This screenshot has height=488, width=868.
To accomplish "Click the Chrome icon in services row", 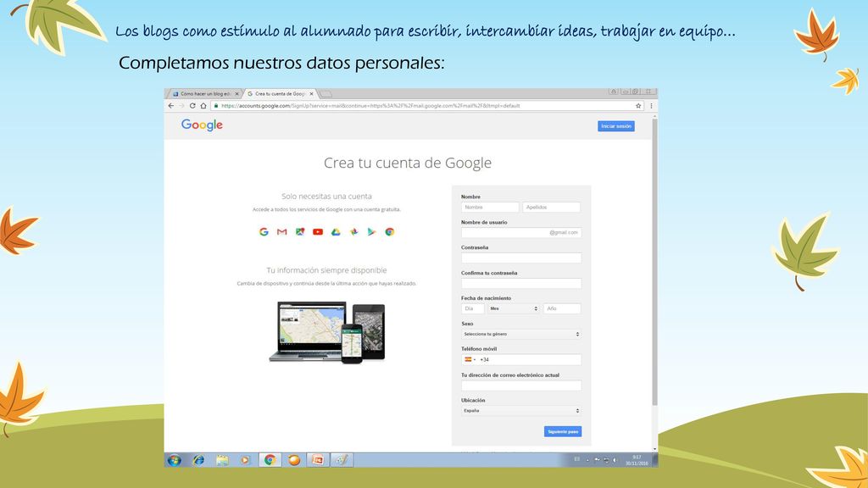I will [x=390, y=232].
